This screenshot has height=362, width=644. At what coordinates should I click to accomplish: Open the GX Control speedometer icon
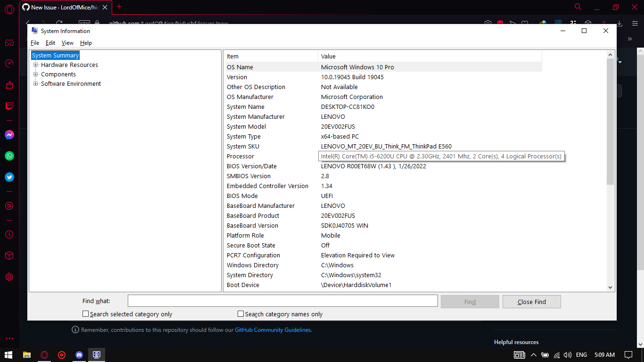pyautogui.click(x=9, y=64)
